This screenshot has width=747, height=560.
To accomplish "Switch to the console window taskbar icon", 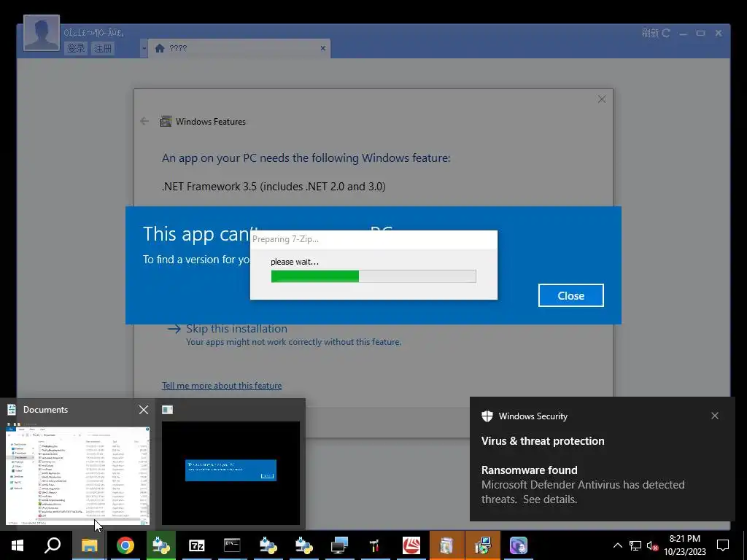I will tap(232, 545).
